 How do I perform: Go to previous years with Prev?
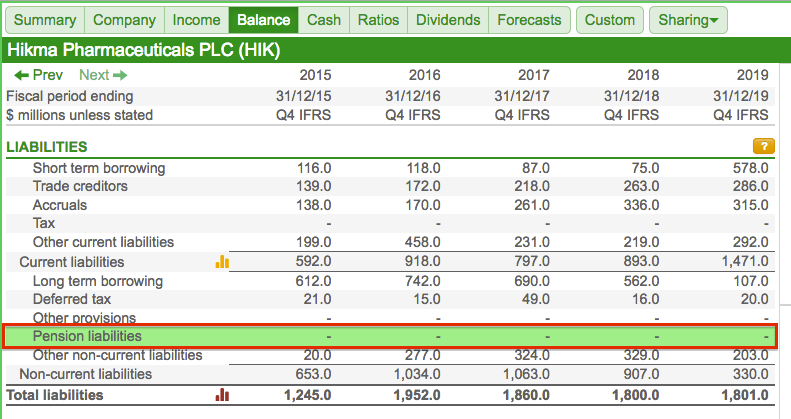[x=38, y=75]
